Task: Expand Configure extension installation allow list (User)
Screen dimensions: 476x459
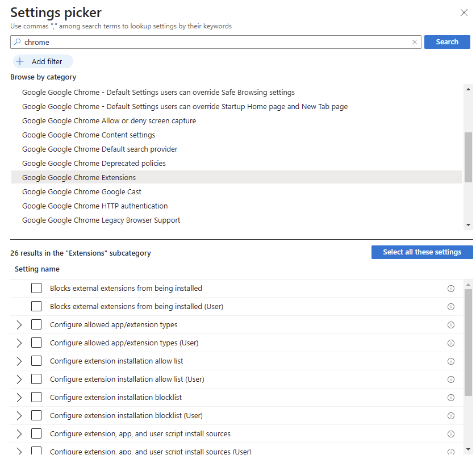Action: coord(19,379)
